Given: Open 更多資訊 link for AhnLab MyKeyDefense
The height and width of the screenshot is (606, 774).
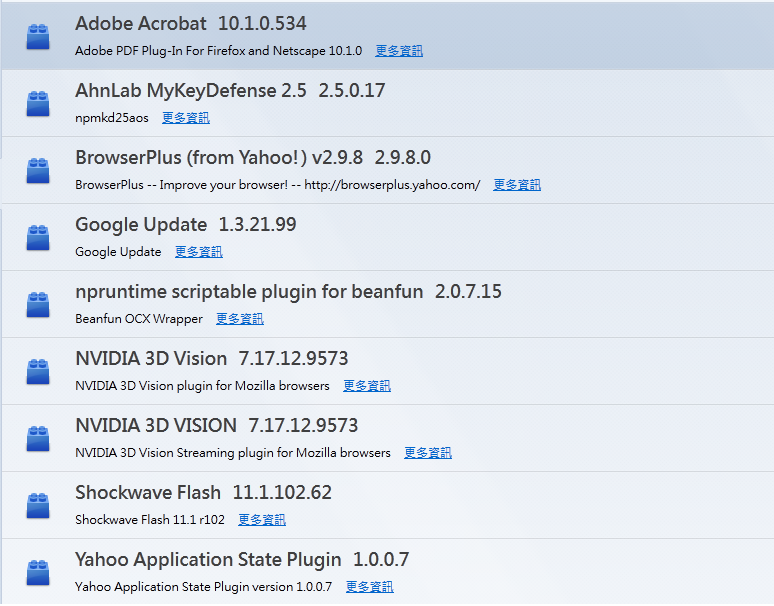Looking at the screenshot, I should (186, 118).
